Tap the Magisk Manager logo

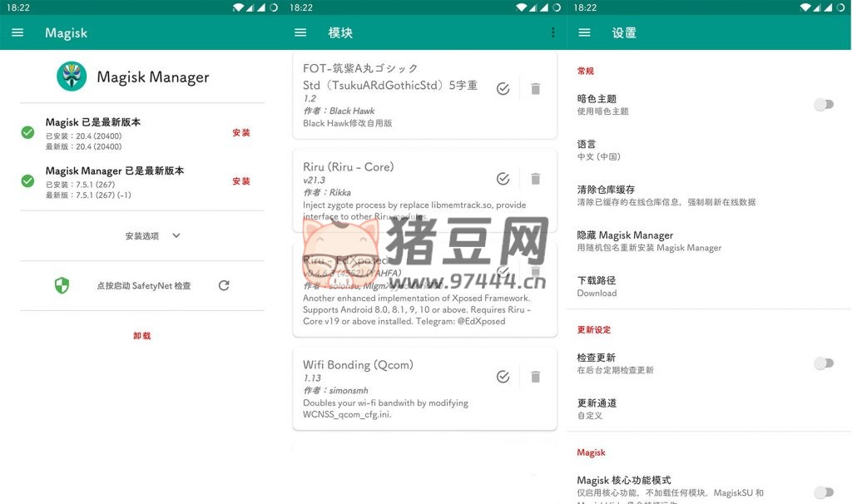tap(72, 77)
